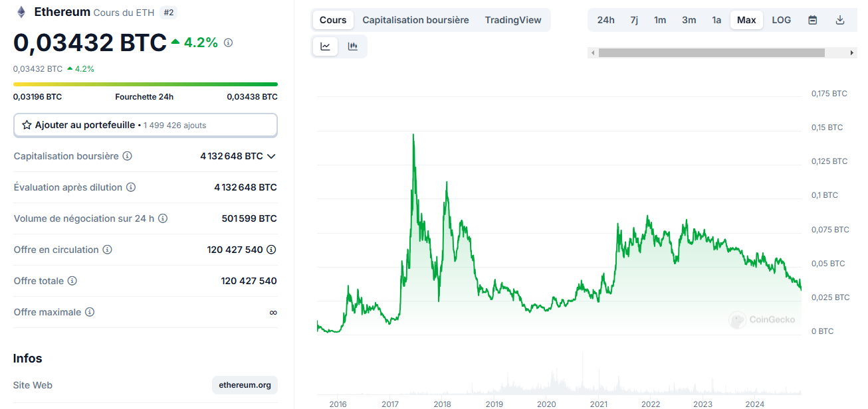
Task: Click the scrollbar right arrow
Action: point(852,53)
